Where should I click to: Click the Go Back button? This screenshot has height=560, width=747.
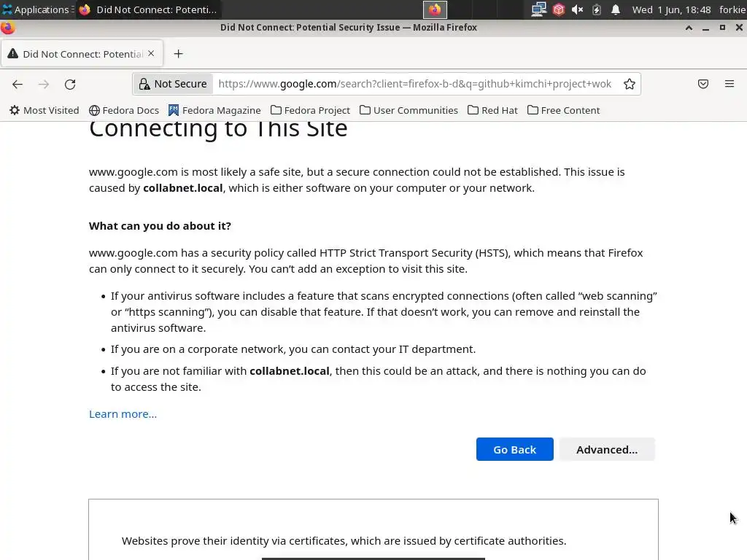point(514,449)
